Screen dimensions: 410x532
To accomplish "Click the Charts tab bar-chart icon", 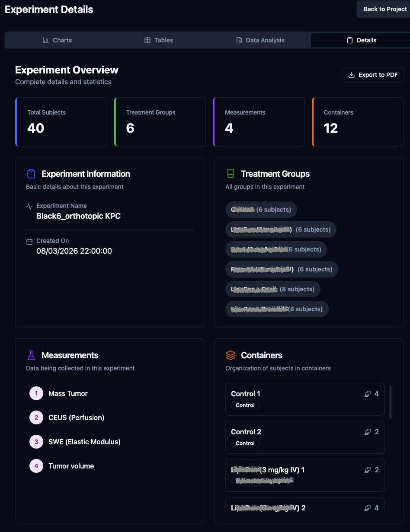I will [x=45, y=40].
